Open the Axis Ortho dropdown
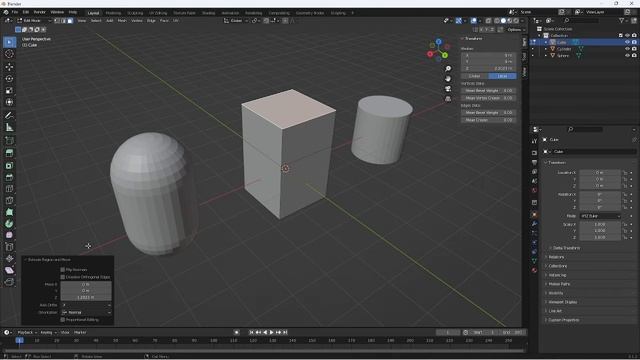This screenshot has width=640, height=360. coord(86,305)
